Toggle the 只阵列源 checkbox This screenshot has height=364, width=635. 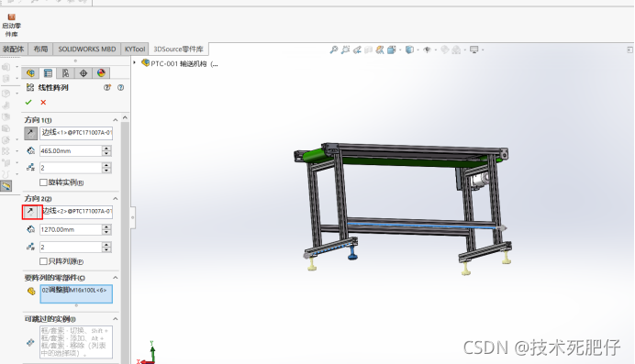tap(43, 261)
